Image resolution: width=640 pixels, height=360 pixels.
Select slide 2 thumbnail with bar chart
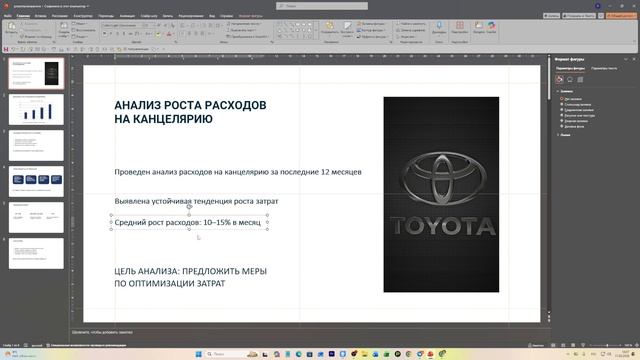tap(36, 109)
